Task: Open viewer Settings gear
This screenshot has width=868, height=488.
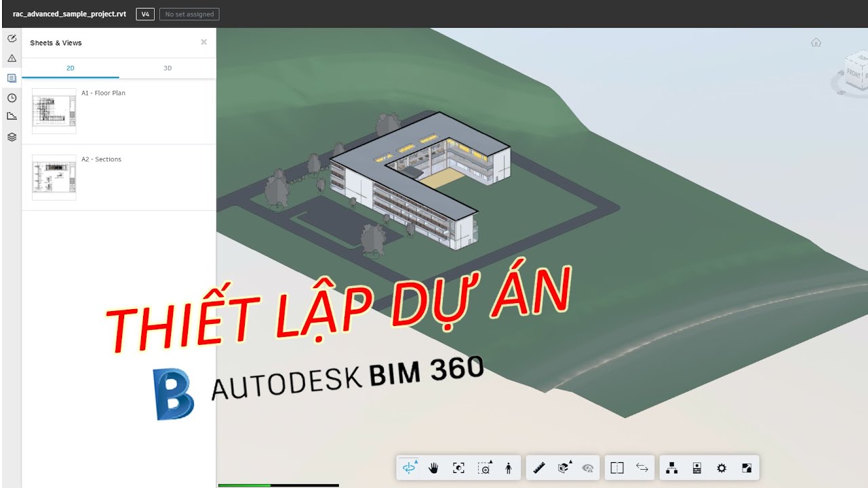Action: point(722,468)
